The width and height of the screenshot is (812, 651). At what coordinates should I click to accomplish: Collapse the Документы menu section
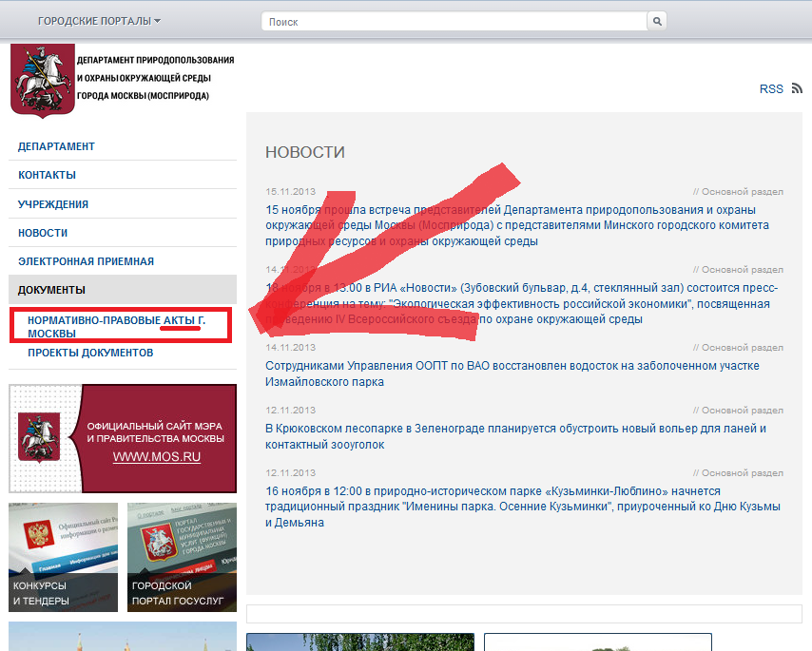[x=52, y=290]
